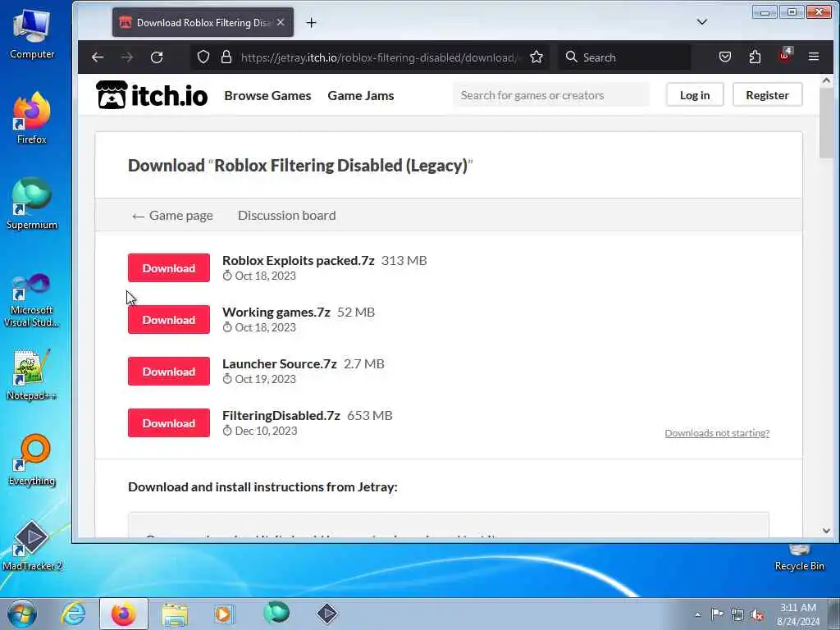840x630 pixels.
Task: Open the taskbar clock showing 3:11 AM
Action: click(798, 614)
